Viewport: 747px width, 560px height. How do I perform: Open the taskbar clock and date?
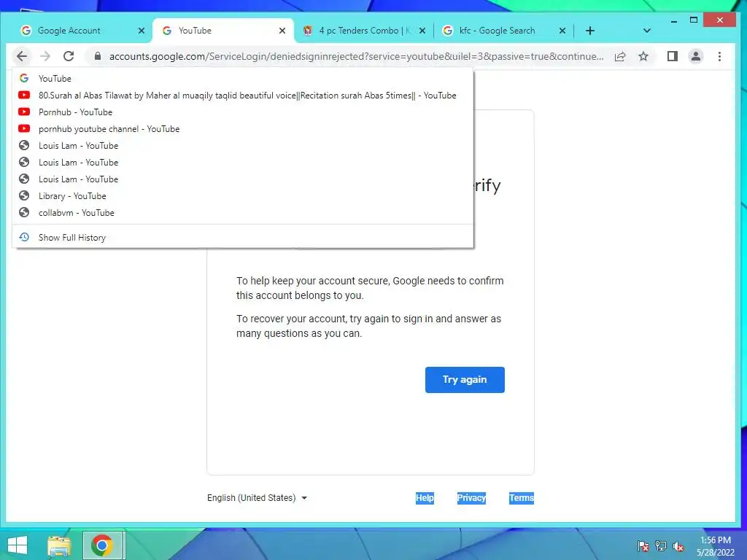(716, 546)
